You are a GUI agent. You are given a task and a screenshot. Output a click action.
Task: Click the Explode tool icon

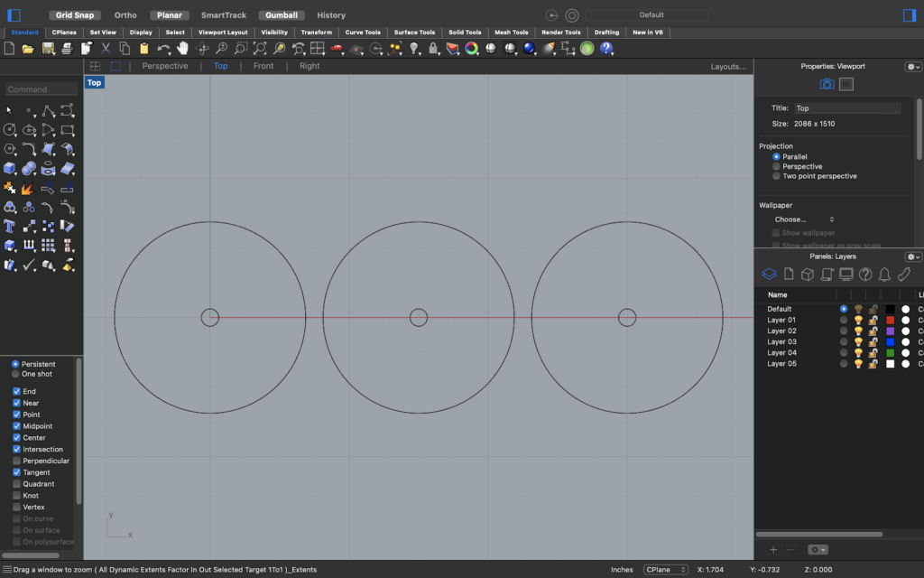click(27, 188)
